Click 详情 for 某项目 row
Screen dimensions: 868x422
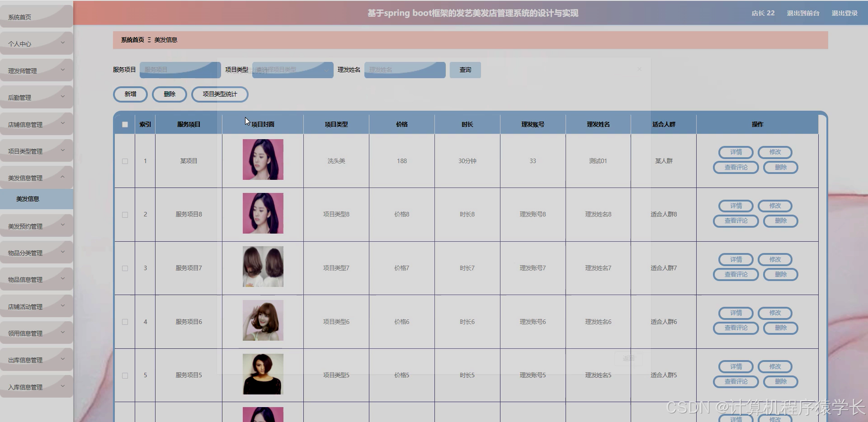click(736, 152)
